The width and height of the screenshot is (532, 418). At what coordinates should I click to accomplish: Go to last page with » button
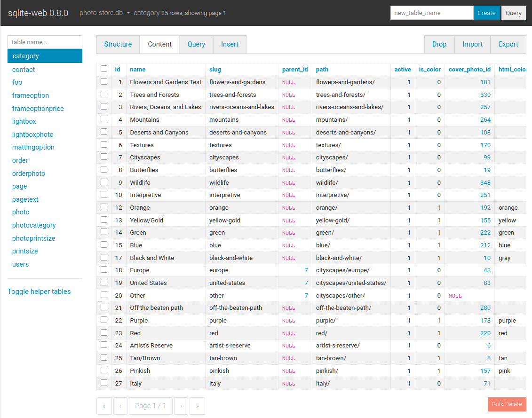[198, 406]
